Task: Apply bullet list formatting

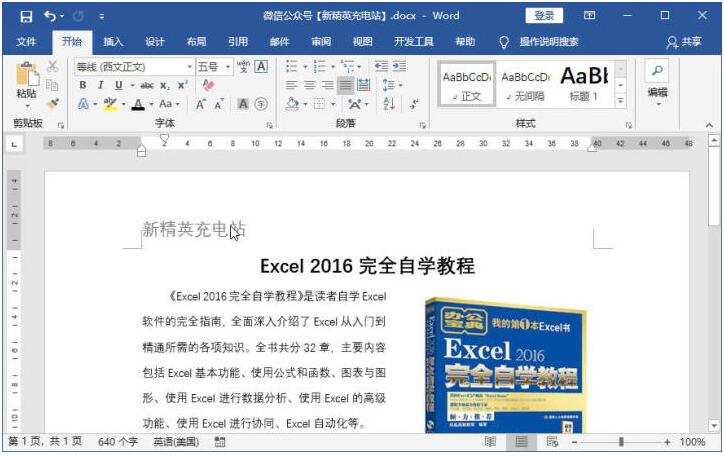Action: tap(291, 66)
